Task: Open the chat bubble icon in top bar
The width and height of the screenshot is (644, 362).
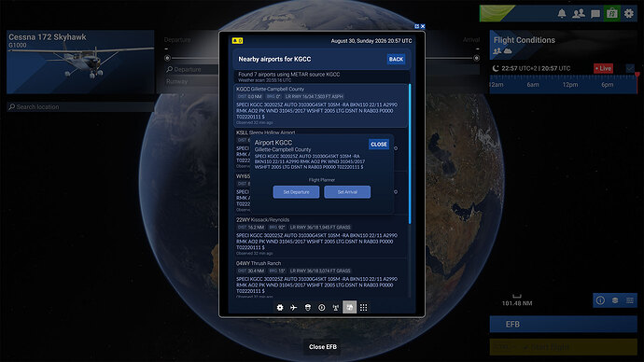Action: tap(595, 14)
